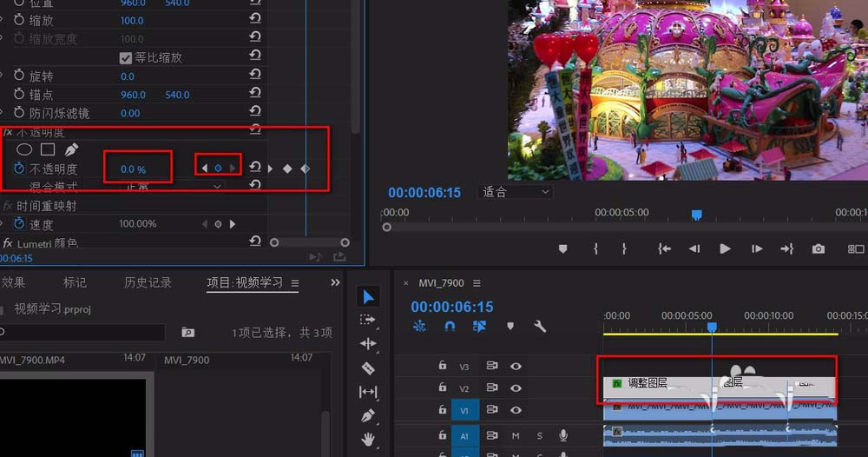The width and height of the screenshot is (868, 457).
Task: Uncheck the 等比缩放 checkbox
Action: pyautogui.click(x=126, y=57)
